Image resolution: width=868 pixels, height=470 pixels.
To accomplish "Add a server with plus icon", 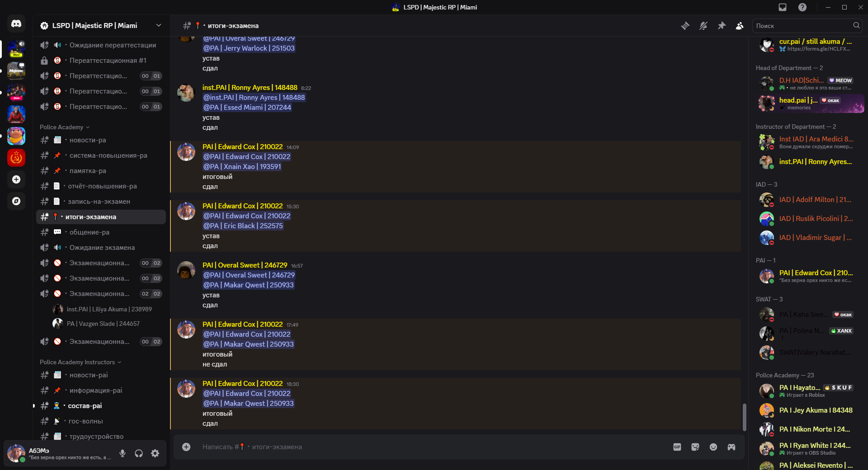I will click(x=16, y=179).
